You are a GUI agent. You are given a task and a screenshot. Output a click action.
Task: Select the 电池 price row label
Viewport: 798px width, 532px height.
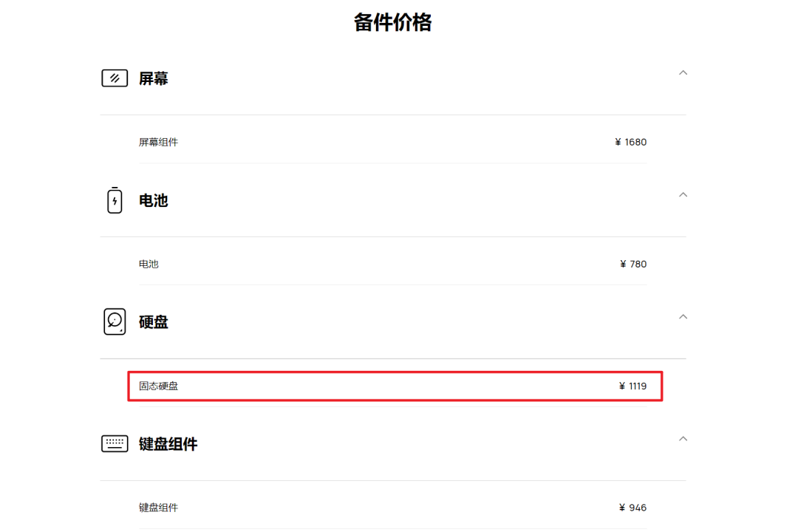(149, 264)
